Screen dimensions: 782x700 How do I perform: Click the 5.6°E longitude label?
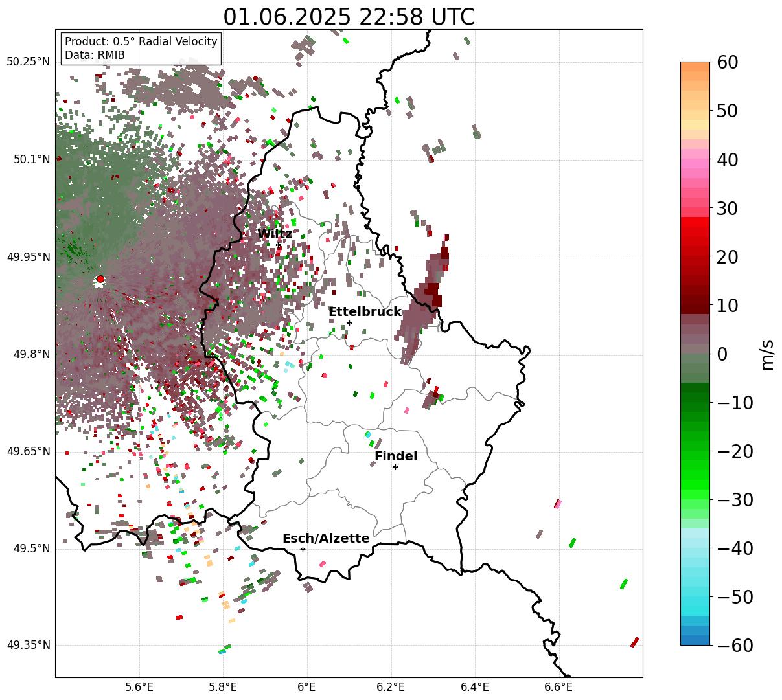(x=139, y=687)
